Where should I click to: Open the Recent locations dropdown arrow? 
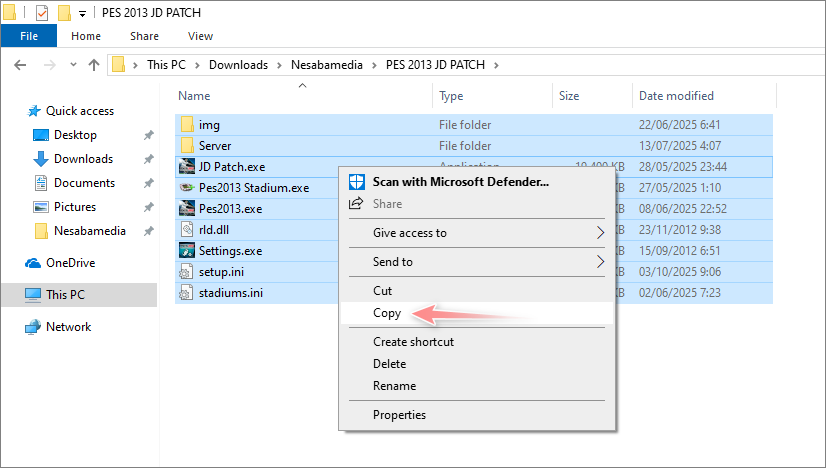click(72, 65)
